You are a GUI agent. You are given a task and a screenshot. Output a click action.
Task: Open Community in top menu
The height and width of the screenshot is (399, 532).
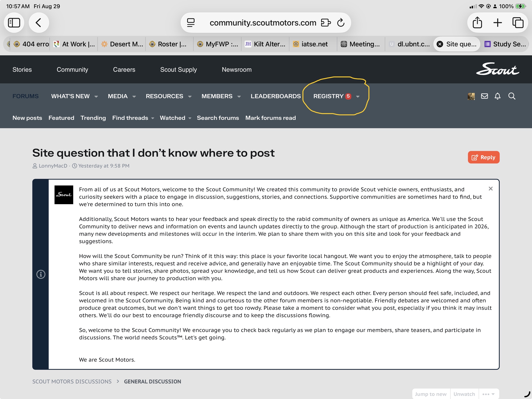pos(72,70)
